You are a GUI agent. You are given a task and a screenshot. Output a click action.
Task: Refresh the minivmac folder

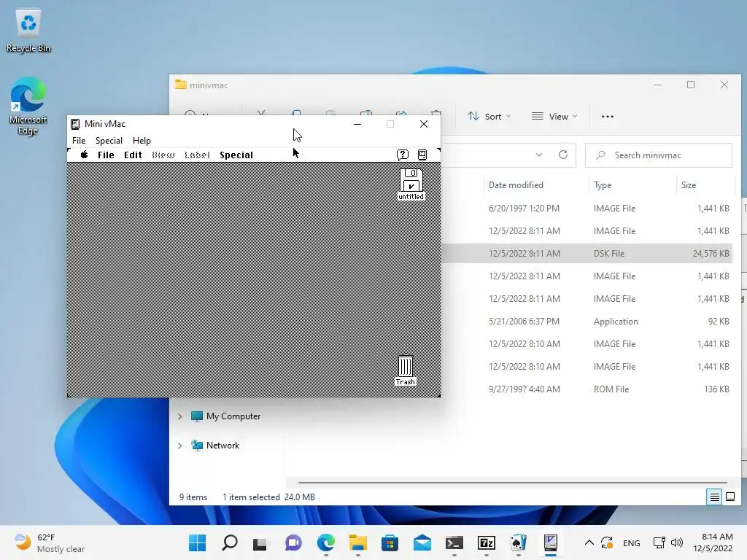click(563, 155)
